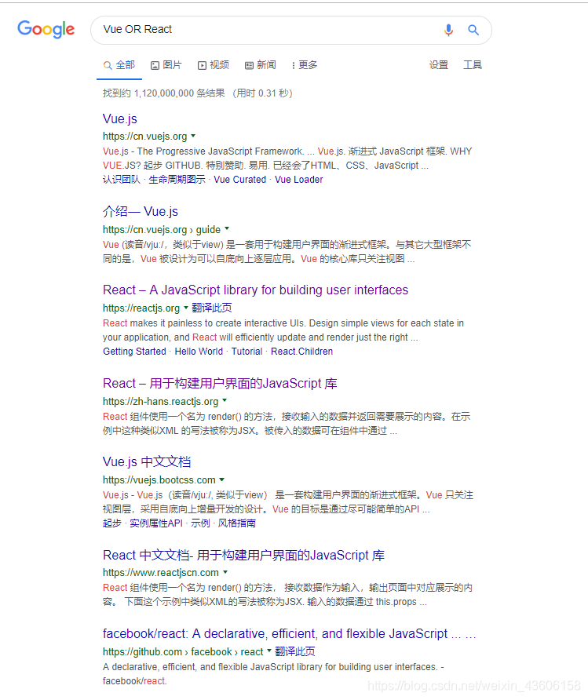This screenshot has height=700, width=588.
Task: Open the 生命周期图示 sitelink
Action: [177, 180]
